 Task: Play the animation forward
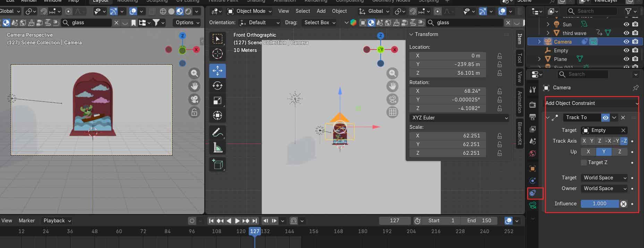(x=237, y=221)
